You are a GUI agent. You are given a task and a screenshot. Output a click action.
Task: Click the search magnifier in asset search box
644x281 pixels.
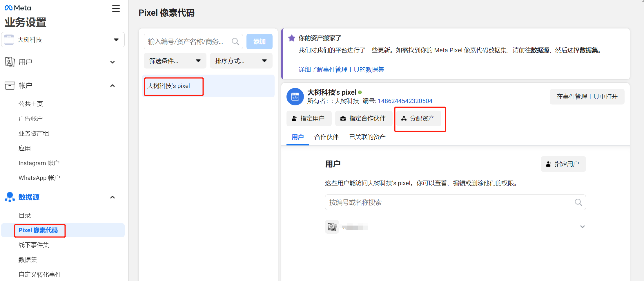(235, 42)
